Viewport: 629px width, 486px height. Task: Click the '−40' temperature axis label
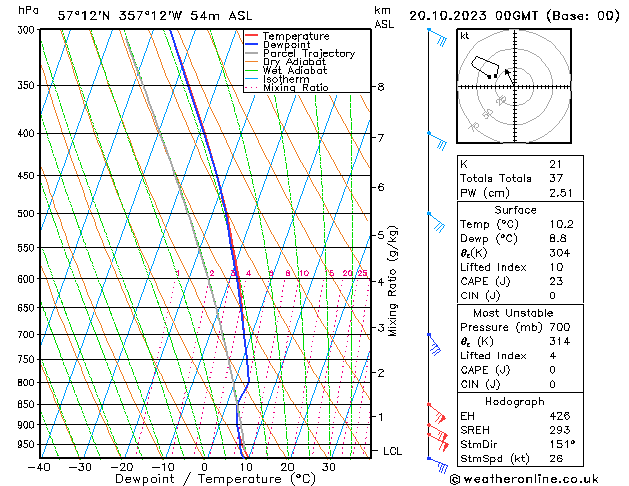pos(39,467)
